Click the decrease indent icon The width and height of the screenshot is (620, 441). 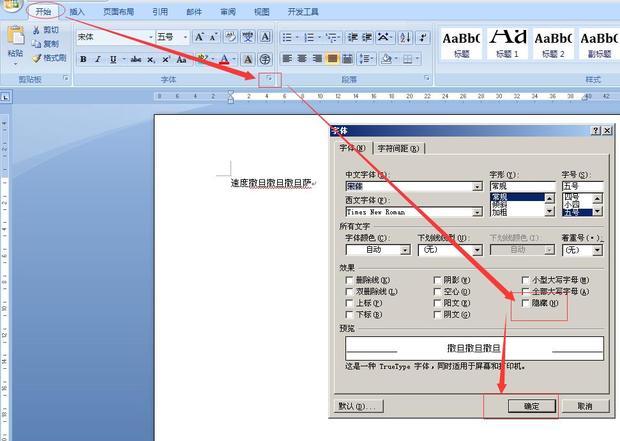pos(352,38)
